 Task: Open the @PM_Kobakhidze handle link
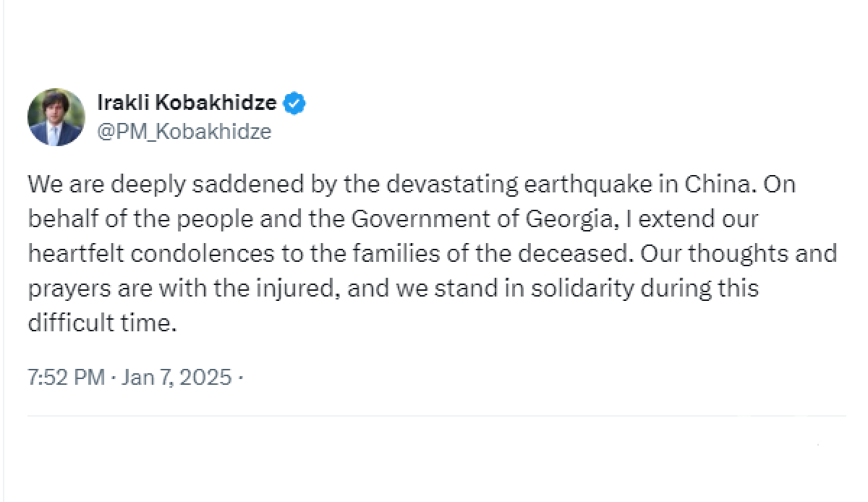(x=184, y=132)
